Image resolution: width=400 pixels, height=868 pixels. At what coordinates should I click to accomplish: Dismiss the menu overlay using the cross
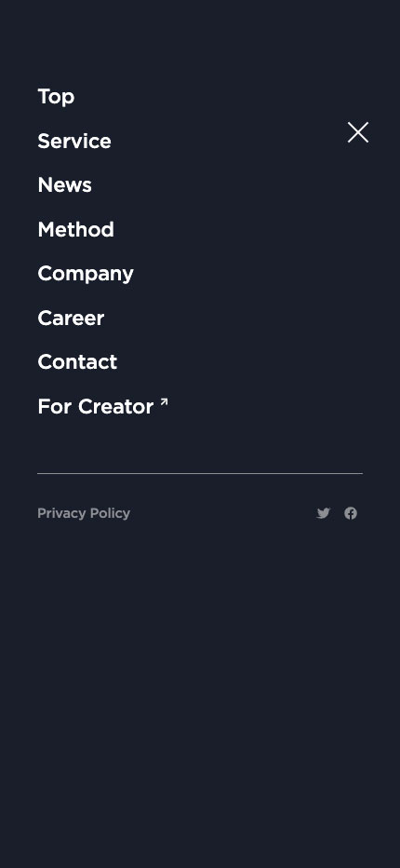pos(358,132)
